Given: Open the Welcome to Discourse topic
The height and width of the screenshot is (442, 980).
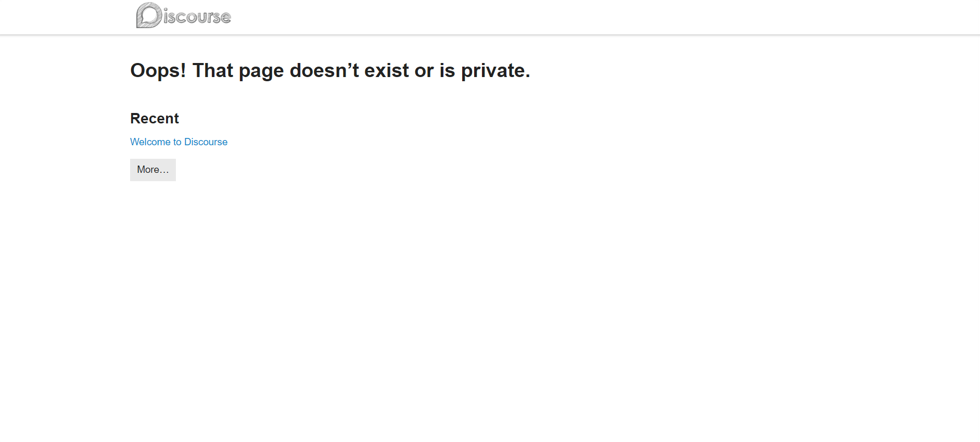Looking at the screenshot, I should coord(179,142).
